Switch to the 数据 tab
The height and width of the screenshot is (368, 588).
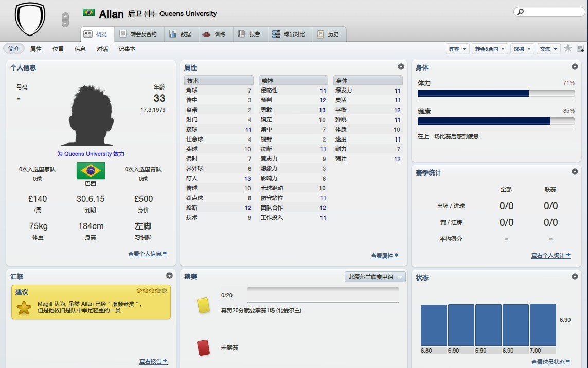point(181,34)
